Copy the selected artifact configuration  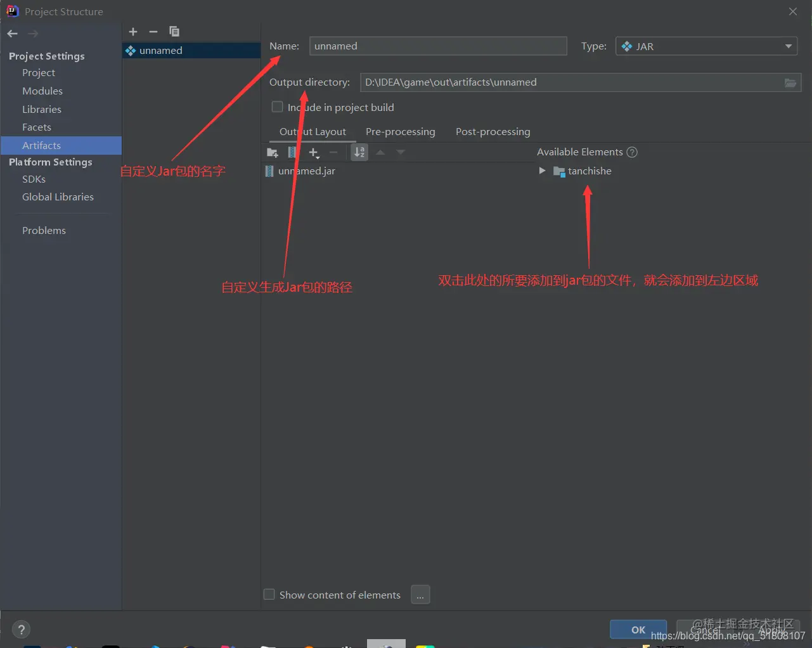pos(174,32)
